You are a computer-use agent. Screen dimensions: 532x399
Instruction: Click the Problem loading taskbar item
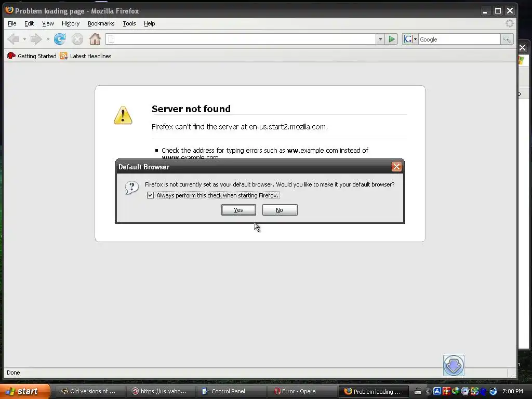coord(373,391)
